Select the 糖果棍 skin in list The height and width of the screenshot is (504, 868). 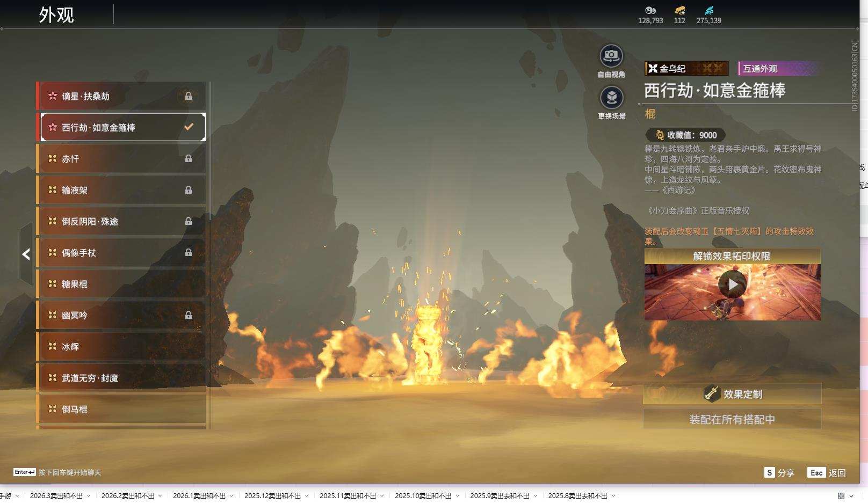pos(121,284)
